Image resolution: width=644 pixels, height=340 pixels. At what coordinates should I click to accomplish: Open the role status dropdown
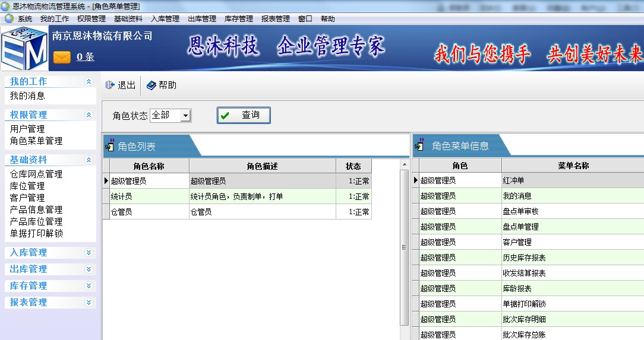[185, 116]
